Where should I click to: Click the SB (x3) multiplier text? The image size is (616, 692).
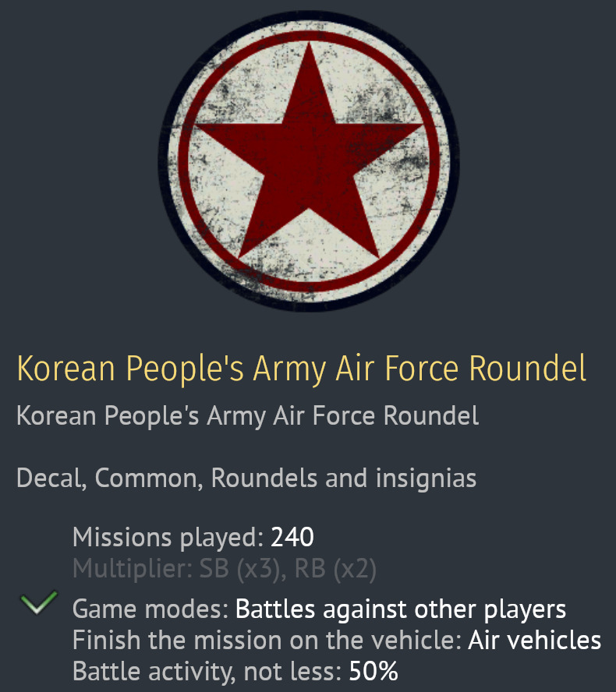click(239, 570)
